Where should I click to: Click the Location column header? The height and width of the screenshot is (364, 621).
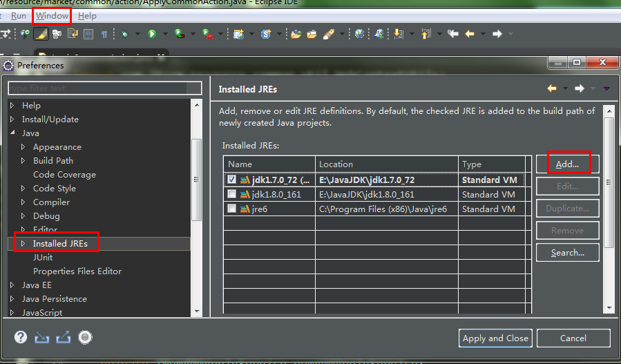(x=387, y=164)
